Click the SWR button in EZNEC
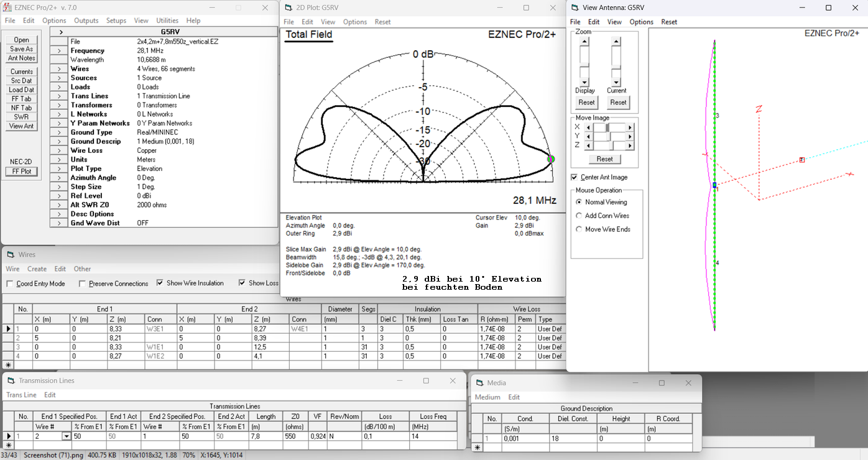This screenshot has height=460, width=868. [x=22, y=117]
